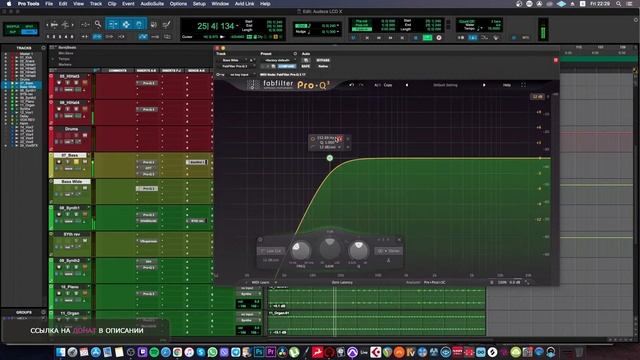Open the factory default preset dropdown

coord(278,60)
